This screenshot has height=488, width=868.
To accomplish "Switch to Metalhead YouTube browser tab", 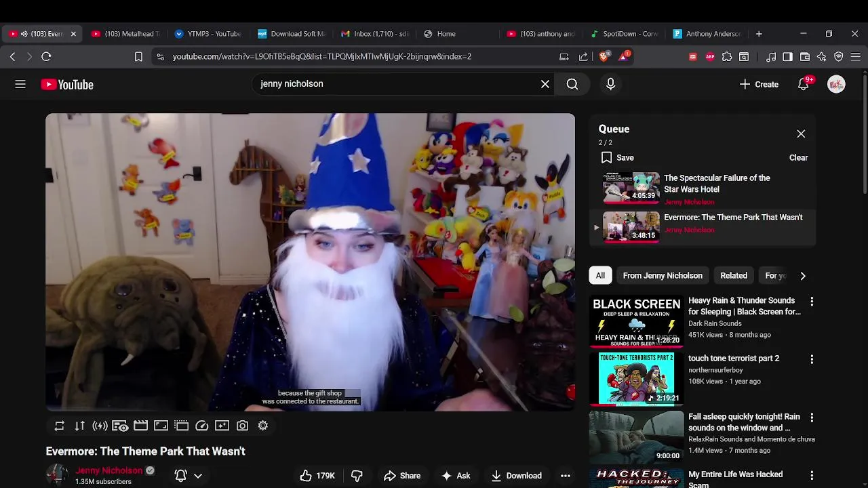I will pos(126,34).
